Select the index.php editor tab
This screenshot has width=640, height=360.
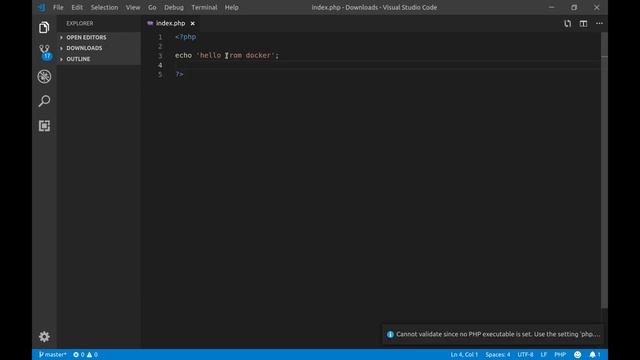pos(171,23)
